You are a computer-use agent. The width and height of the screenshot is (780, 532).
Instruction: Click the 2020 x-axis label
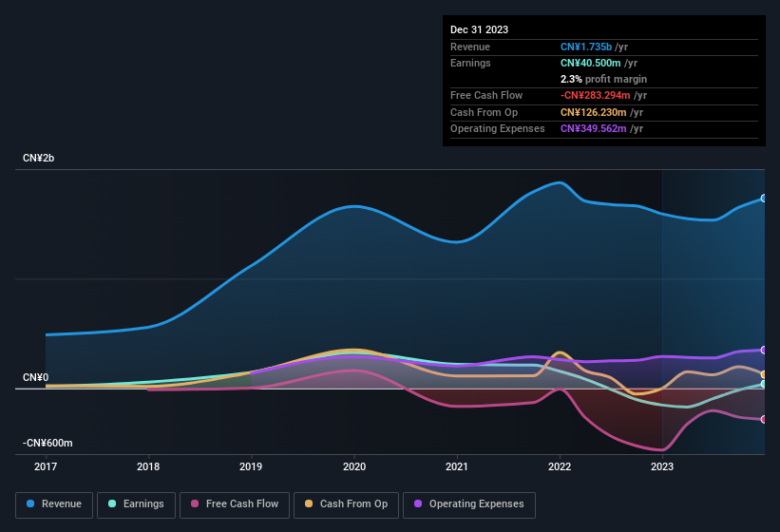click(x=354, y=466)
